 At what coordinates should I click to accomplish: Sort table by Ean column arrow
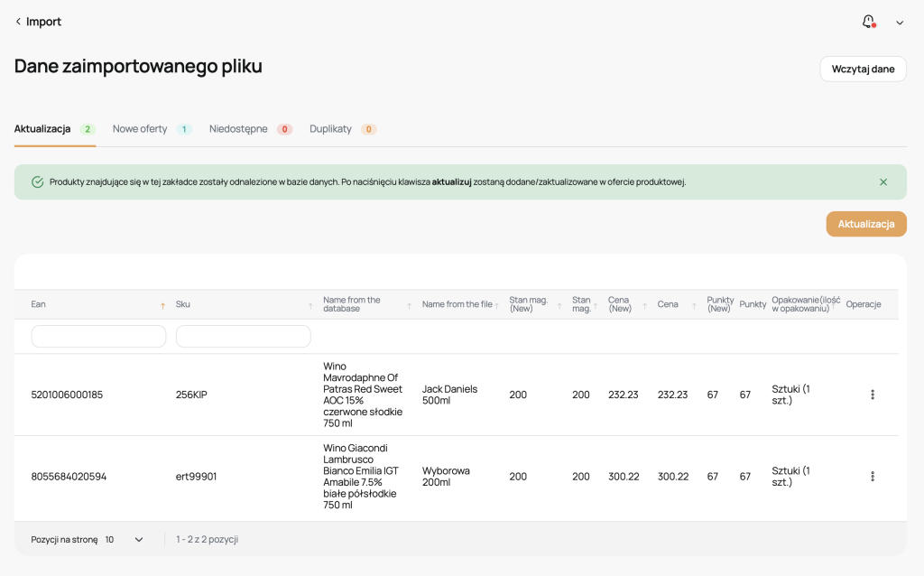pos(162,306)
